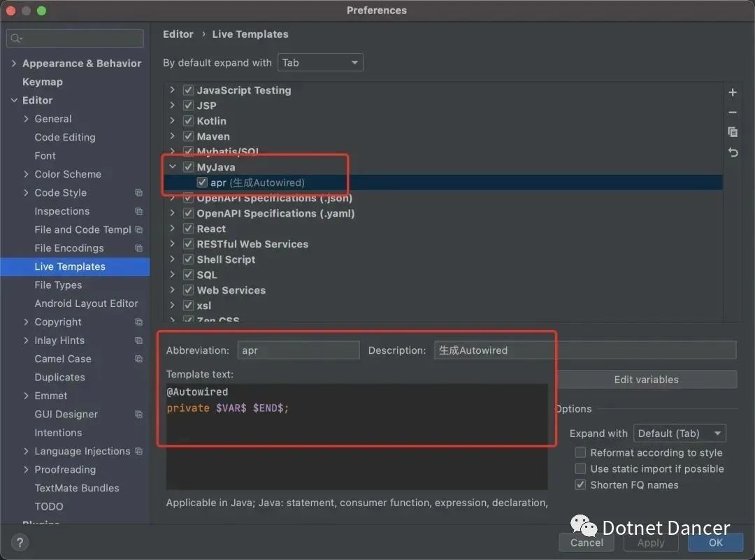Click the project-level icon beside File and Code Templates
Image resolution: width=755 pixels, height=560 pixels.
click(x=138, y=230)
